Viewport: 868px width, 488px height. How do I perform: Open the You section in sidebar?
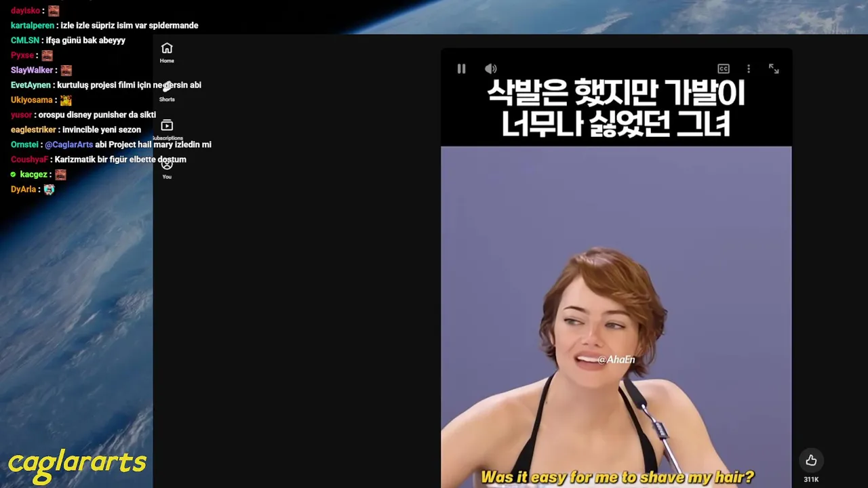tap(167, 169)
